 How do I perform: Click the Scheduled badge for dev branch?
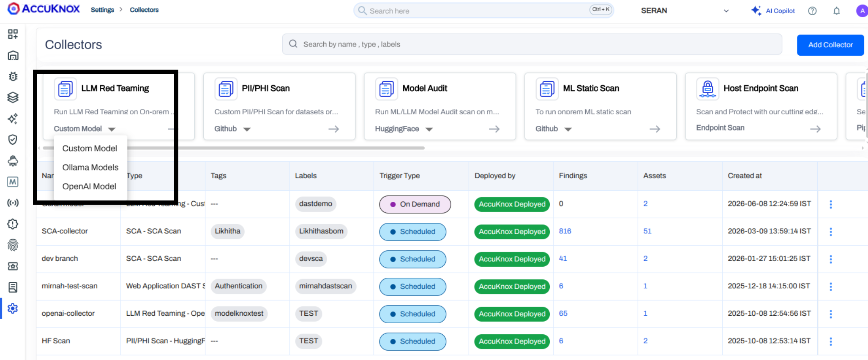[412, 259]
